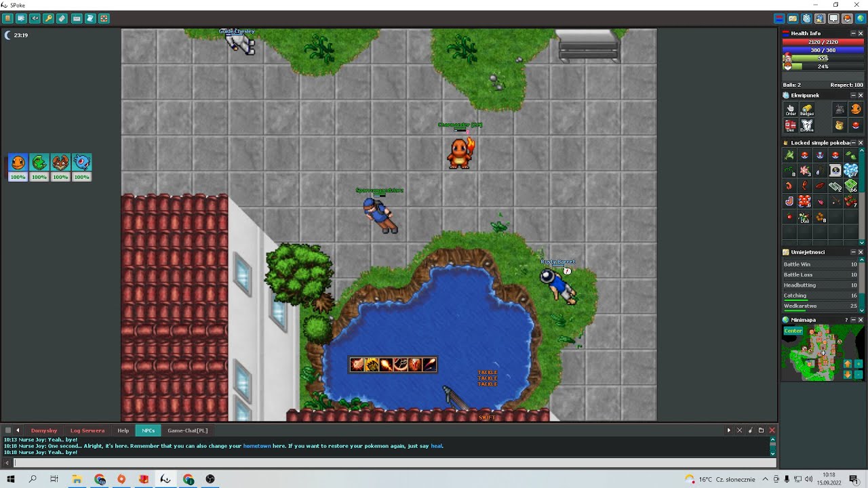
Task: Open the Help chat tab
Action: pos(123,430)
